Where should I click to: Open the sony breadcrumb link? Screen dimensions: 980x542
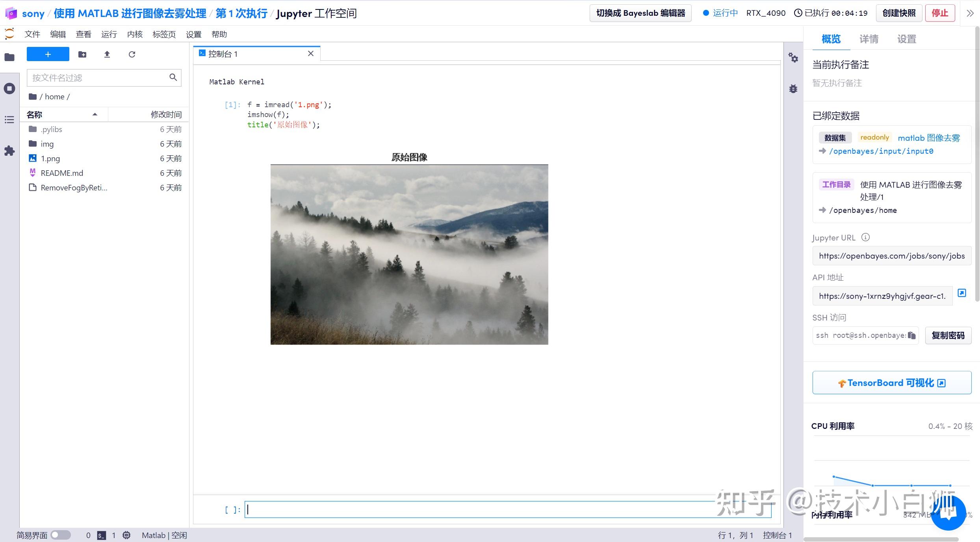(33, 13)
